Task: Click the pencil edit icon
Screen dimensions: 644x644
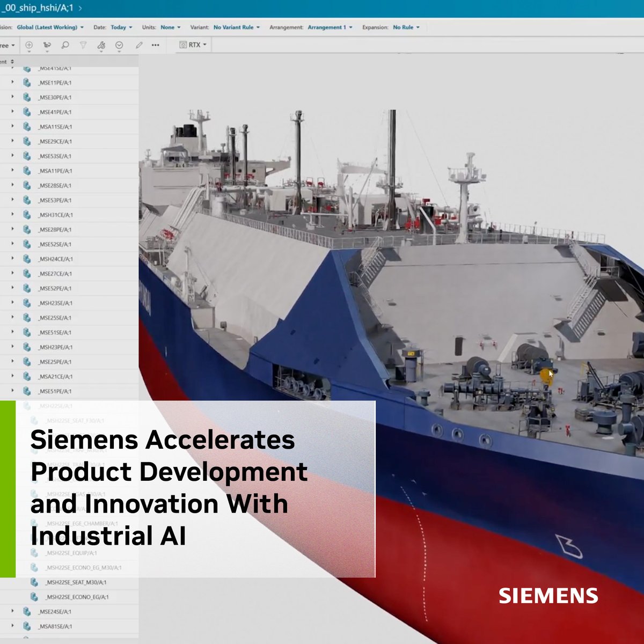Action: click(x=138, y=46)
